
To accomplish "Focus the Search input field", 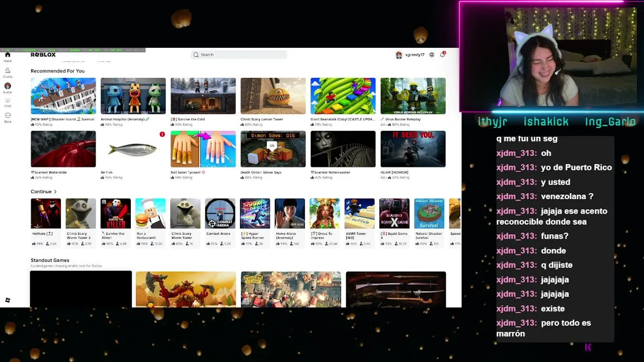I will click(x=239, y=55).
